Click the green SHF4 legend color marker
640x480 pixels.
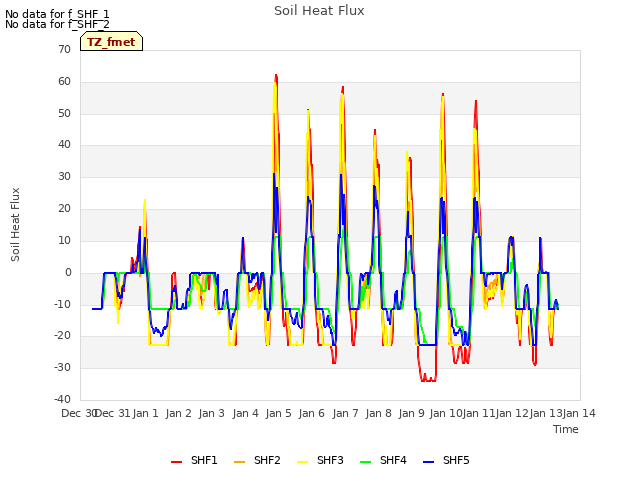click(365, 462)
